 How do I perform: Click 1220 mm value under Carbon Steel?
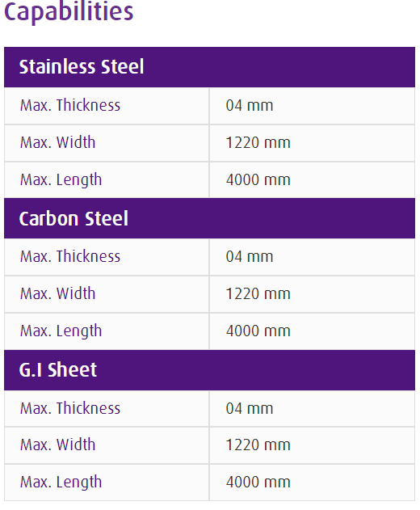click(258, 293)
